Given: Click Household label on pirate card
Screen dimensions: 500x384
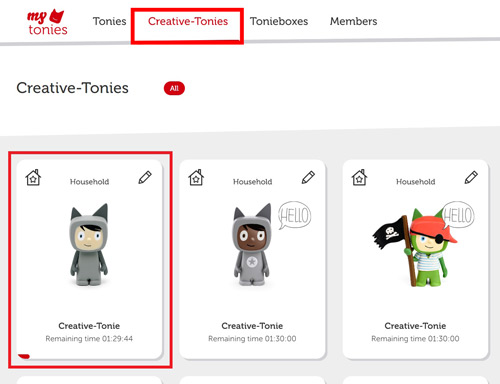Looking at the screenshot, I should (415, 182).
